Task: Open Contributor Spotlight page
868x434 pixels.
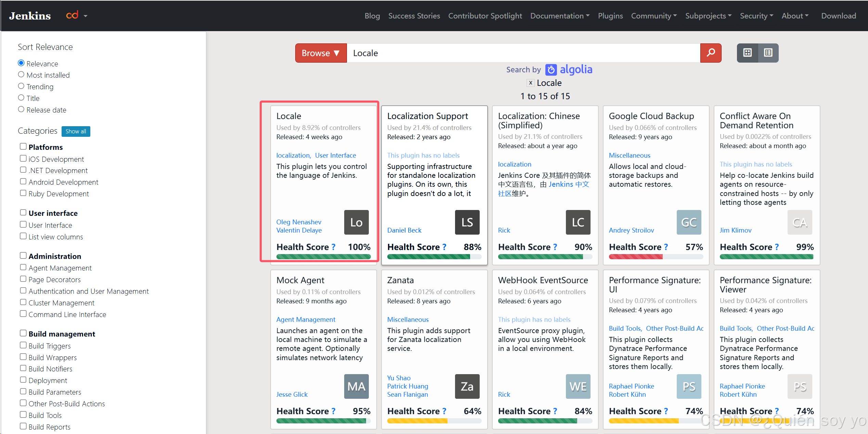Action: coord(485,16)
